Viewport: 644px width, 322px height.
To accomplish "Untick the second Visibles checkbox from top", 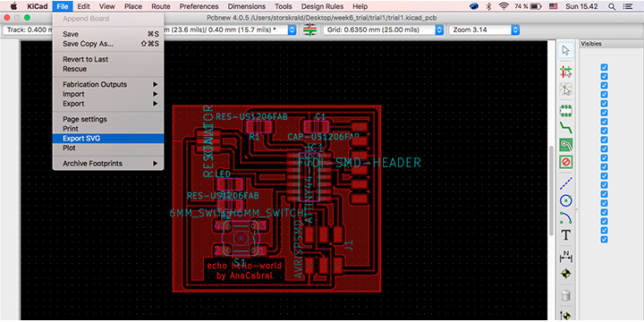I will click(x=604, y=76).
